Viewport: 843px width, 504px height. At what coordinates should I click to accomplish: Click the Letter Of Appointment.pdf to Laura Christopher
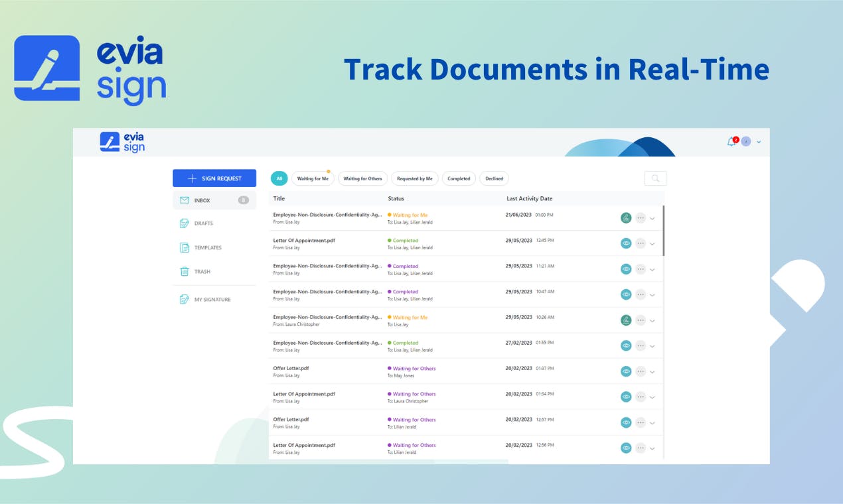304,394
